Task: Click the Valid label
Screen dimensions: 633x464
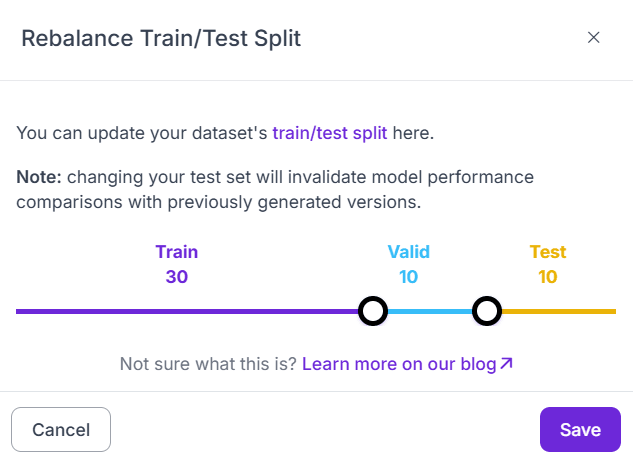Action: [408, 252]
